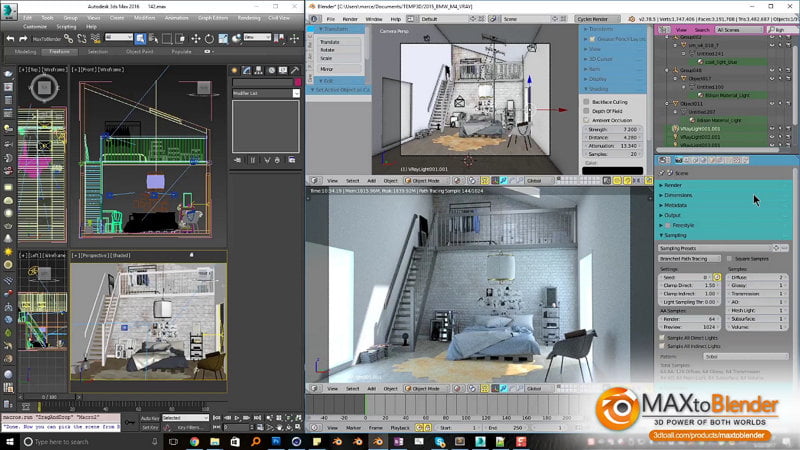Open the Scripting menu in 3ds Max
The image size is (800, 450).
pos(66,27)
